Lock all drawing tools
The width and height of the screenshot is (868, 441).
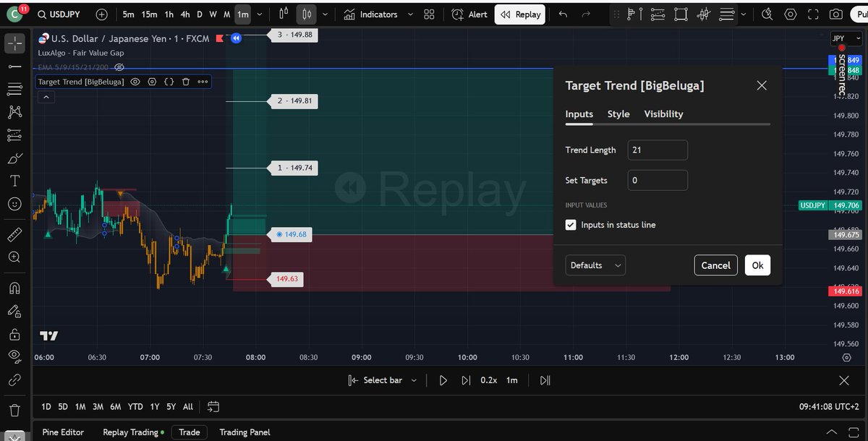[14, 334]
